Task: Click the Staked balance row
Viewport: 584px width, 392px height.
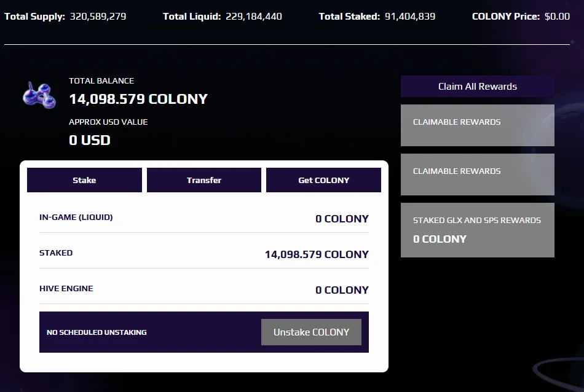Action: [x=204, y=254]
